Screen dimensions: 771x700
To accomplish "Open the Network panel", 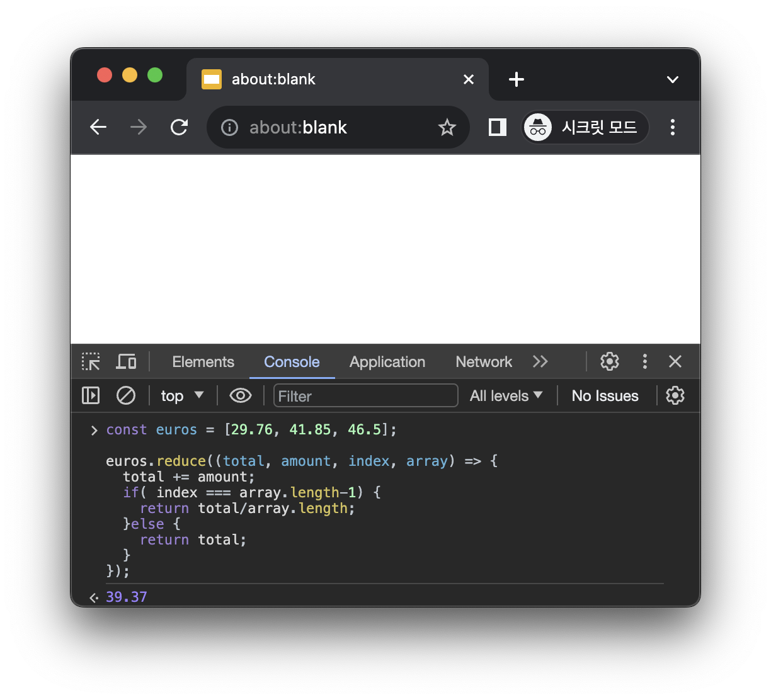I will (484, 362).
